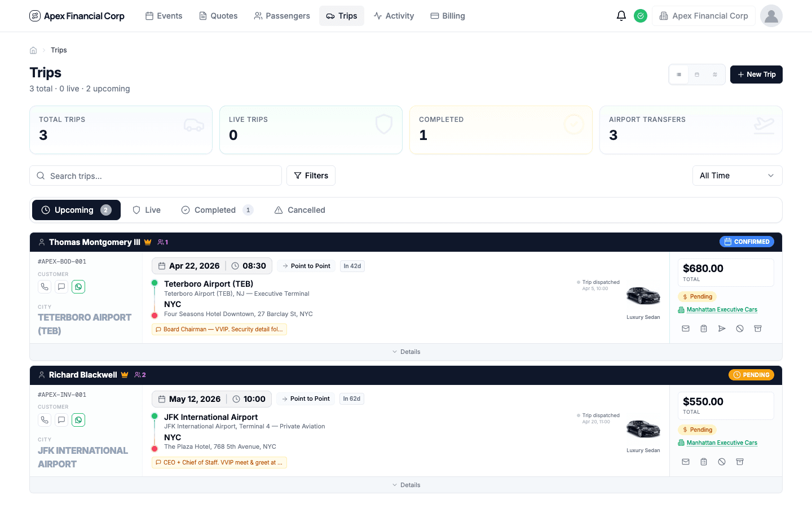This screenshot has height=508, width=812.
Task: Switch trips to calendar view
Action: (x=696, y=74)
